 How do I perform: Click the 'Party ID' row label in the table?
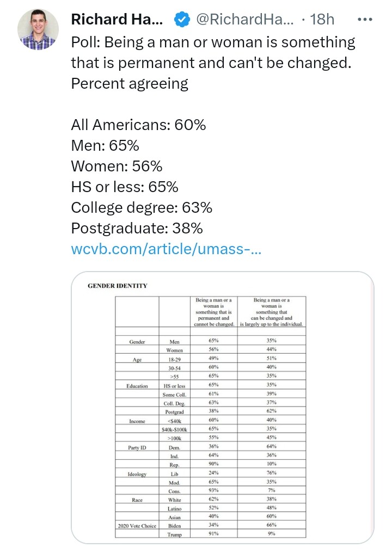pyautogui.click(x=137, y=447)
